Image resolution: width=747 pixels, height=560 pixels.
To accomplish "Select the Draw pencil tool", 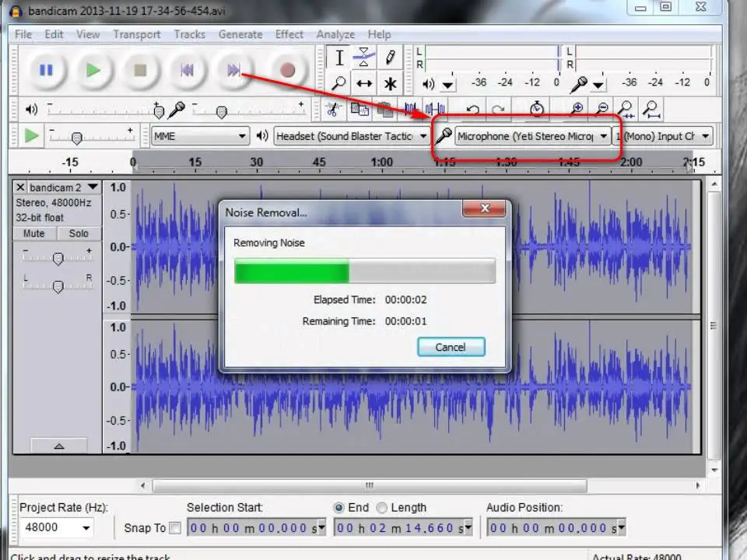I will pos(390,58).
